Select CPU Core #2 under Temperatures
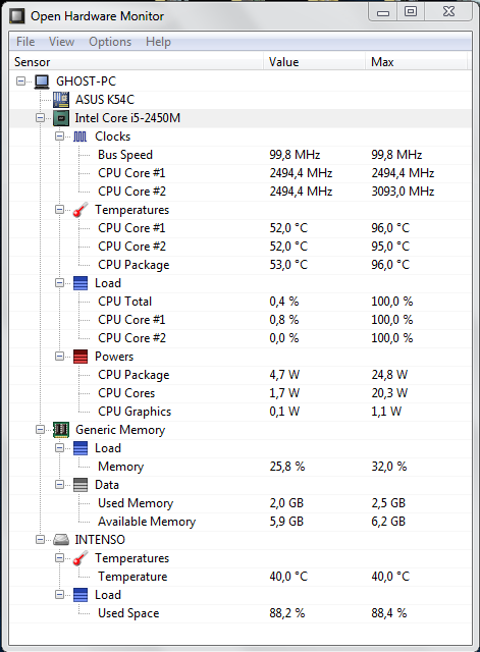Screen dimensions: 480x652 pos(240,246)
